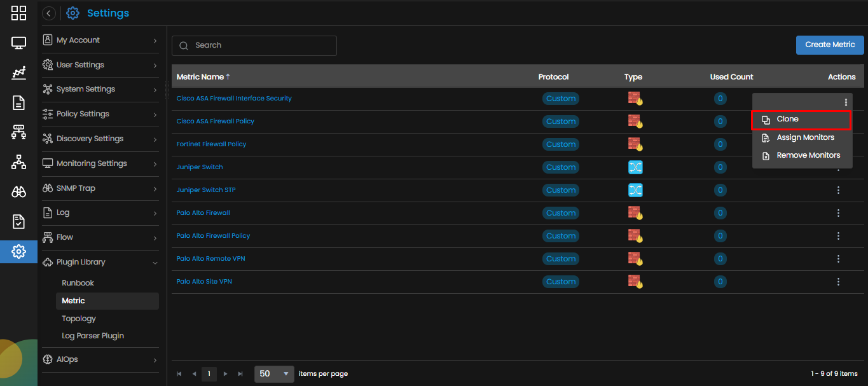Viewport: 868px width, 386px height.
Task: Go to last page of results
Action: point(240,374)
